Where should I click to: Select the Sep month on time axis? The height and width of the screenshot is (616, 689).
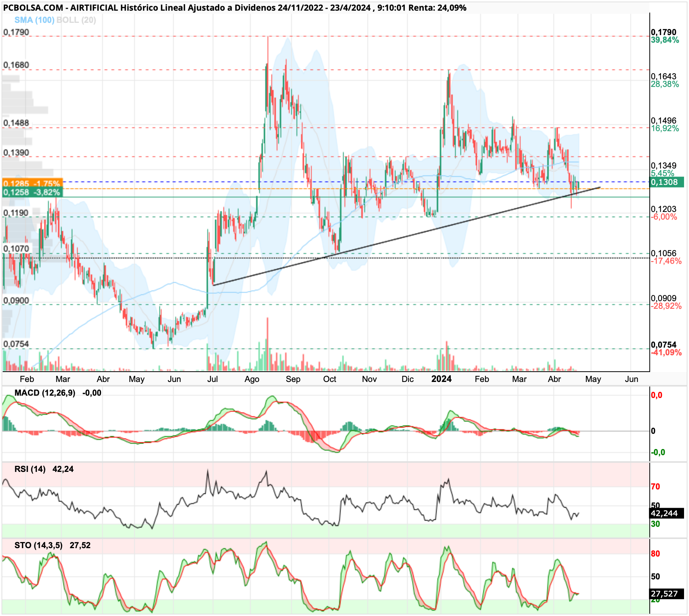click(293, 379)
